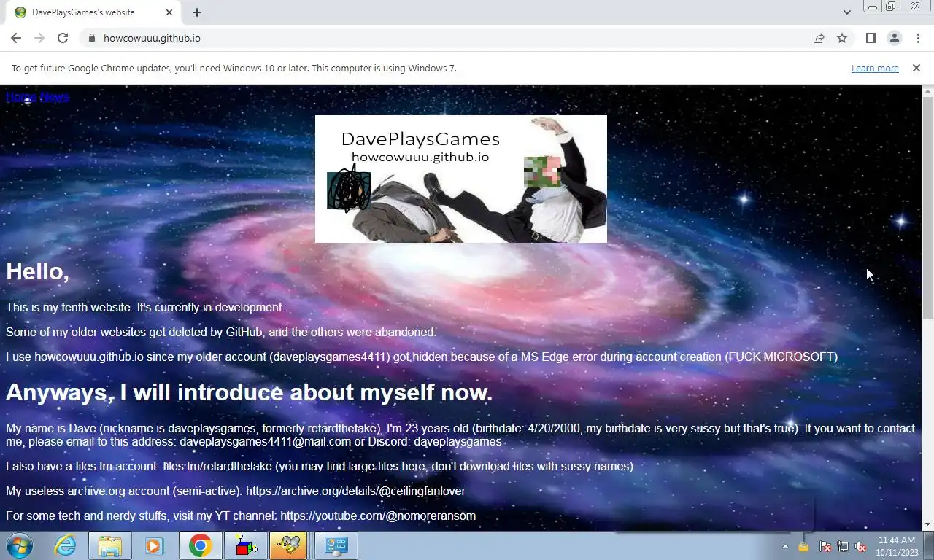This screenshot has width=934, height=560.
Task: Open the colored blocks app in taskbar
Action: point(245,545)
